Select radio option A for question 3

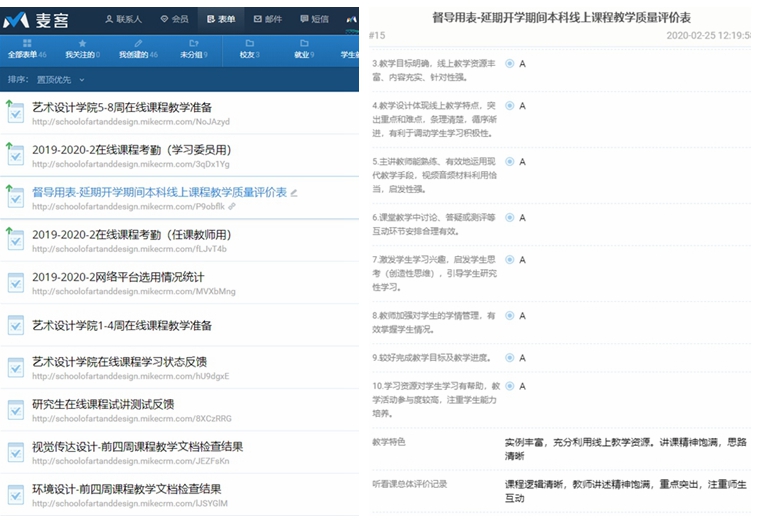point(510,63)
